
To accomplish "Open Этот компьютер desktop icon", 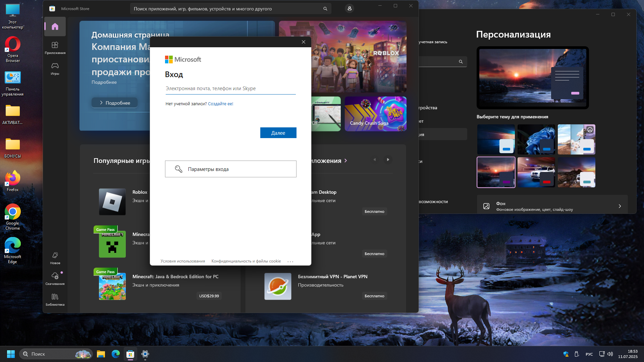I will [x=13, y=16].
